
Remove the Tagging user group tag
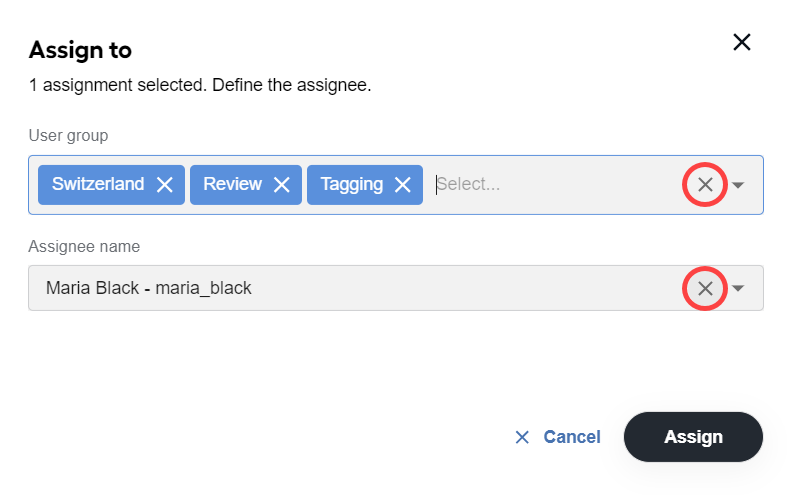tap(403, 185)
